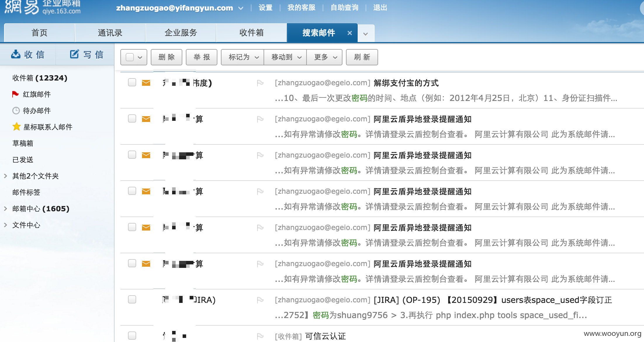This screenshot has width=644, height=342.
Task: Open email titled 可信云认证
Action: click(326, 336)
